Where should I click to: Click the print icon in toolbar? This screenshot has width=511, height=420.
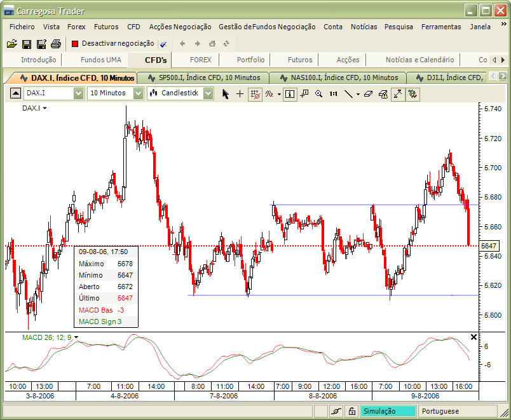pos(55,44)
